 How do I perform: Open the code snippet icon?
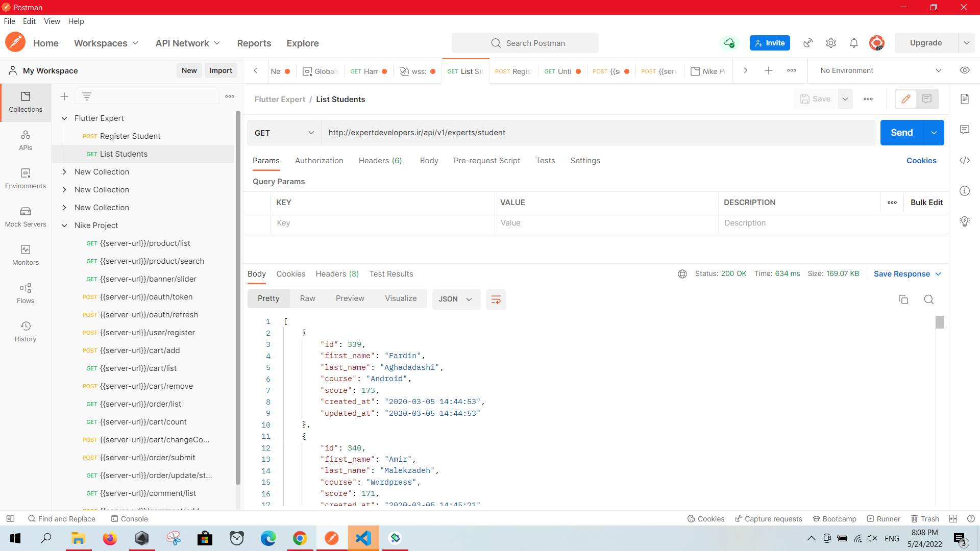point(965,160)
